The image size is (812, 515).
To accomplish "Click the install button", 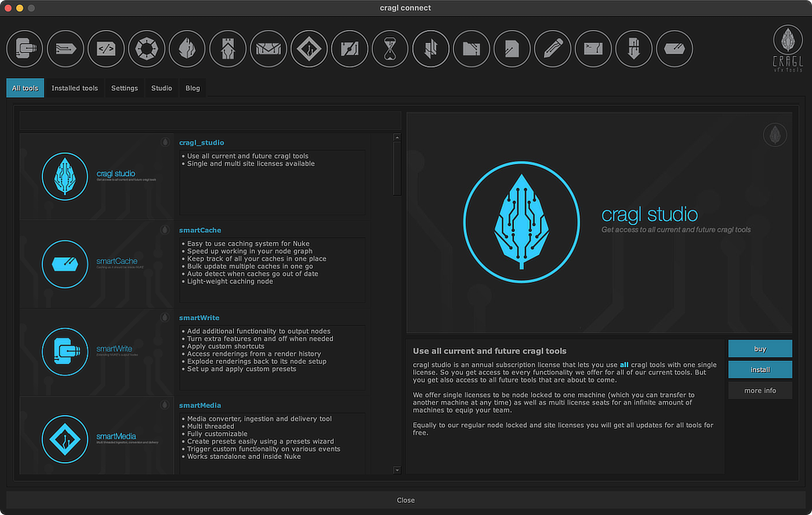I will pyautogui.click(x=760, y=370).
